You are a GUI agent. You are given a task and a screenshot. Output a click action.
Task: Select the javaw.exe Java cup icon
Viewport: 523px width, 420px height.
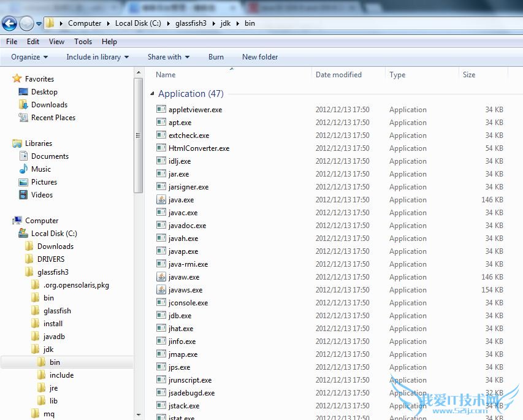(x=161, y=277)
